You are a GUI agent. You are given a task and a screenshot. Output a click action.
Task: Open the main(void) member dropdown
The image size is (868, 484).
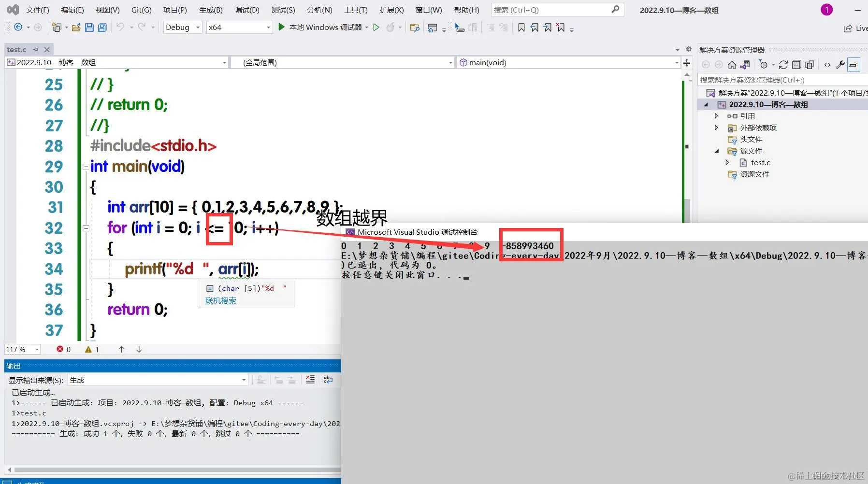coord(568,62)
